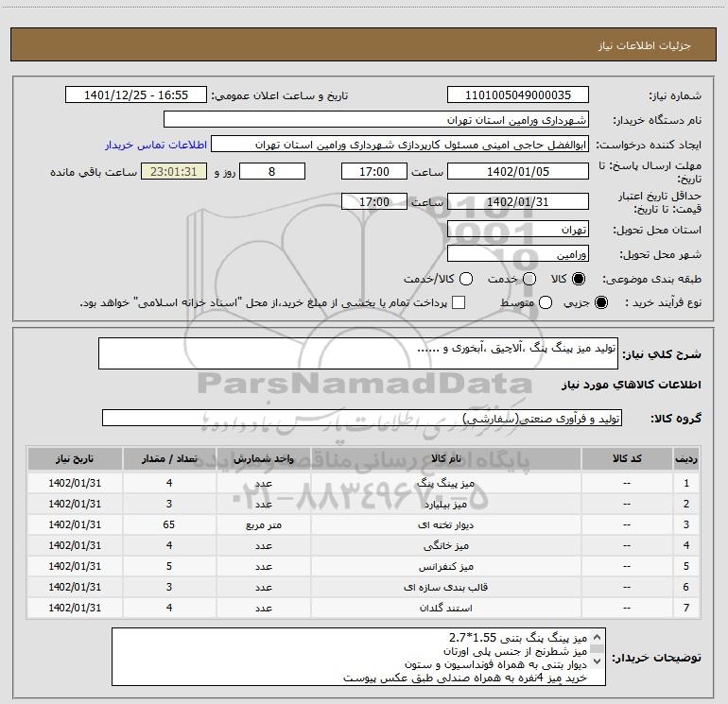Click the scroll down arrow in buyer notes

pos(598,661)
